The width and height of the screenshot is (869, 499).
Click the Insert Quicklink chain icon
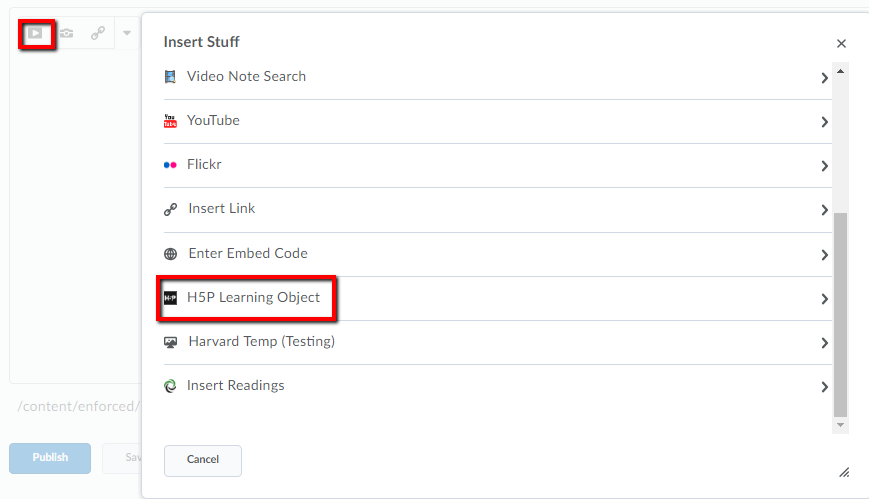click(98, 33)
